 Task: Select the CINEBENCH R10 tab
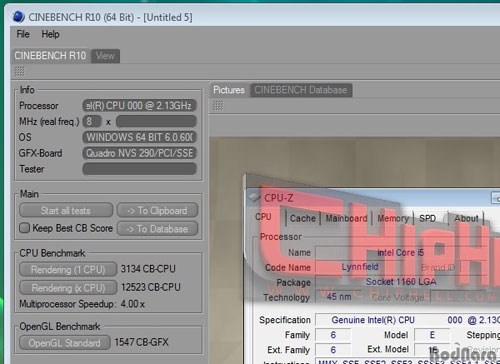point(50,55)
